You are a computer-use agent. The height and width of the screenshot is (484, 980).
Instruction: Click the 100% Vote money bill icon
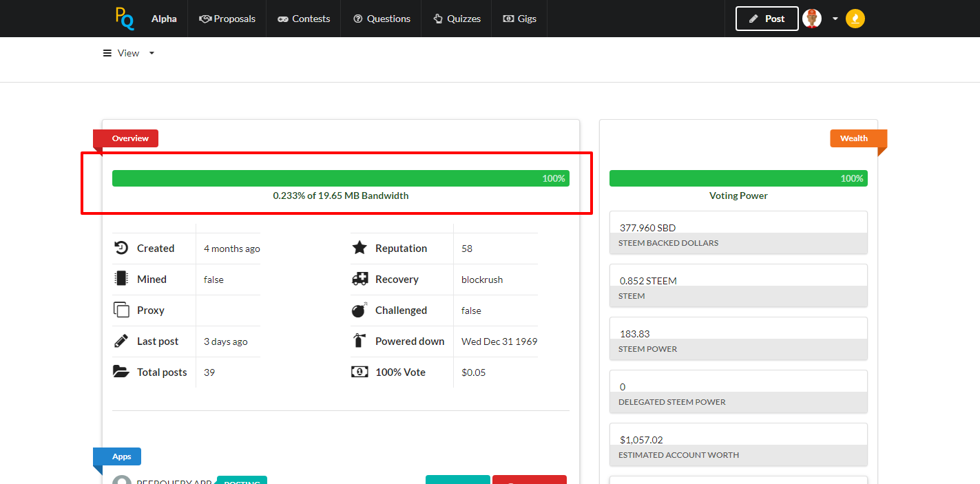point(359,372)
